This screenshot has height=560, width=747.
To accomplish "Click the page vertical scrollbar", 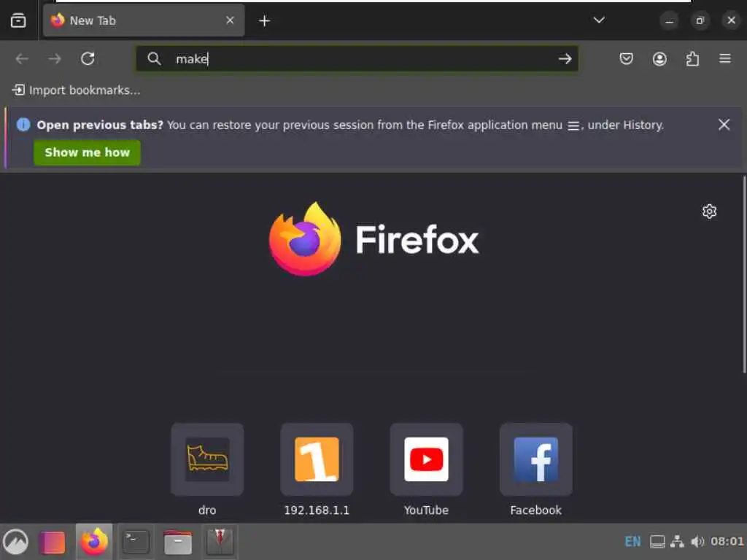I will point(744,275).
